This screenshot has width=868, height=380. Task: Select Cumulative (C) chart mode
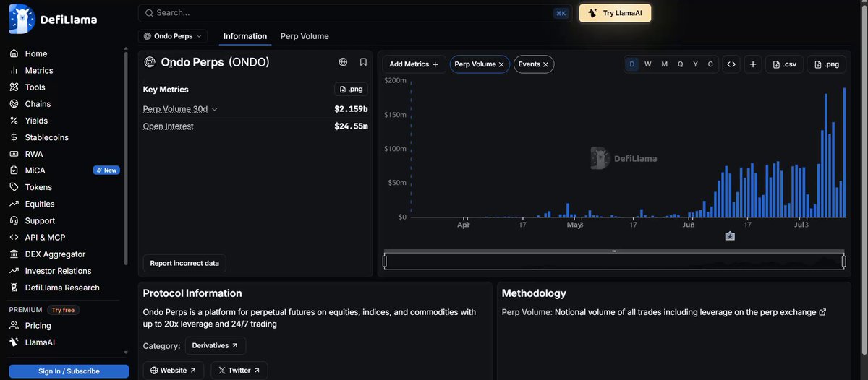710,64
